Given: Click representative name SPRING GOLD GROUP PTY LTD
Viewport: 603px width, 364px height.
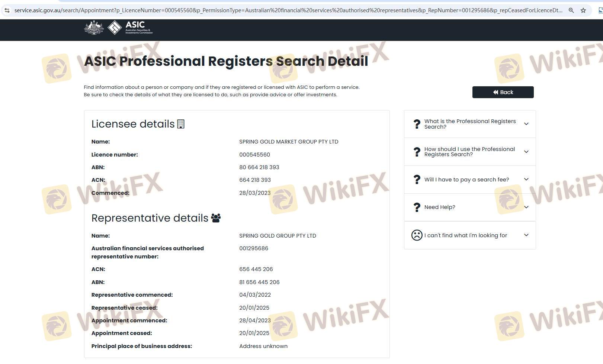Looking at the screenshot, I should pos(278,236).
